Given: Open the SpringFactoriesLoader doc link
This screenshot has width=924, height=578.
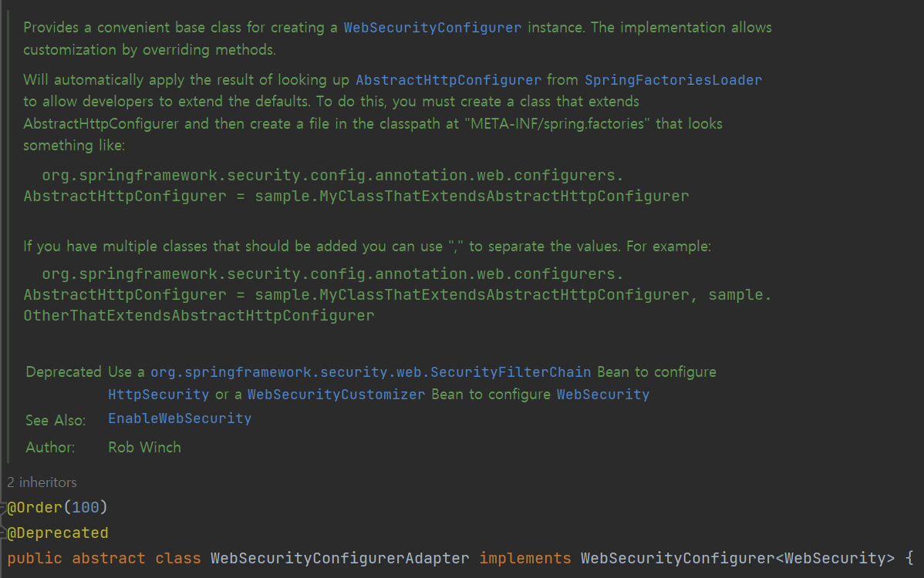Looking at the screenshot, I should [673, 80].
